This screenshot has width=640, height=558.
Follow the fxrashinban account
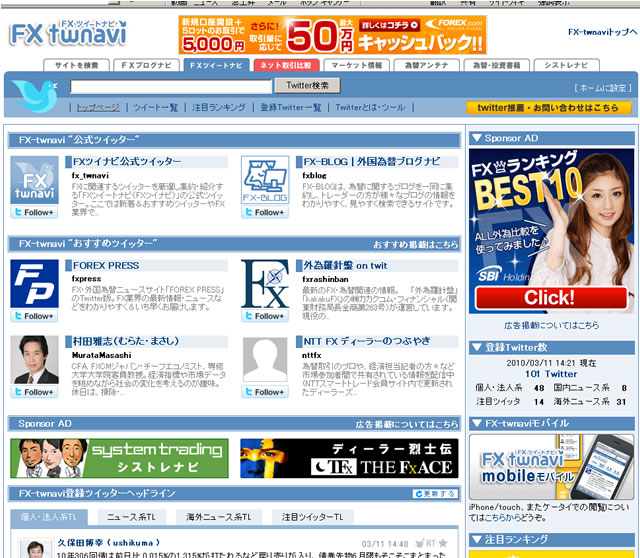tap(265, 316)
